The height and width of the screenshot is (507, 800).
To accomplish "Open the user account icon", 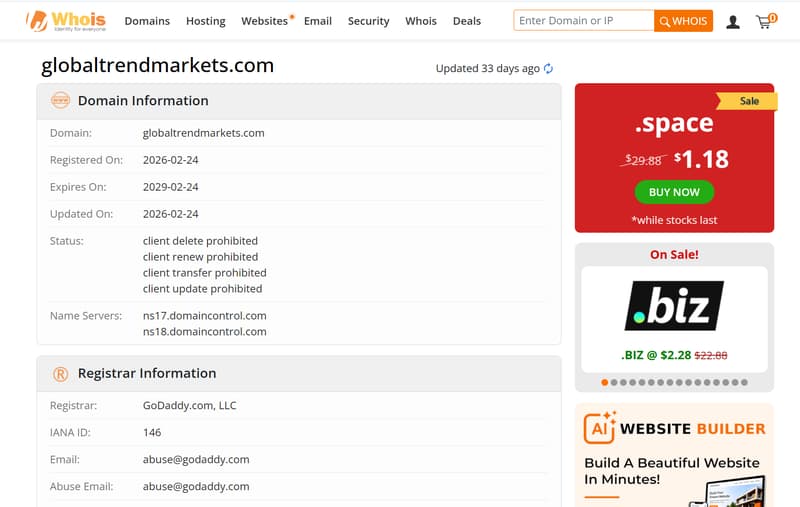I will pyautogui.click(x=733, y=21).
